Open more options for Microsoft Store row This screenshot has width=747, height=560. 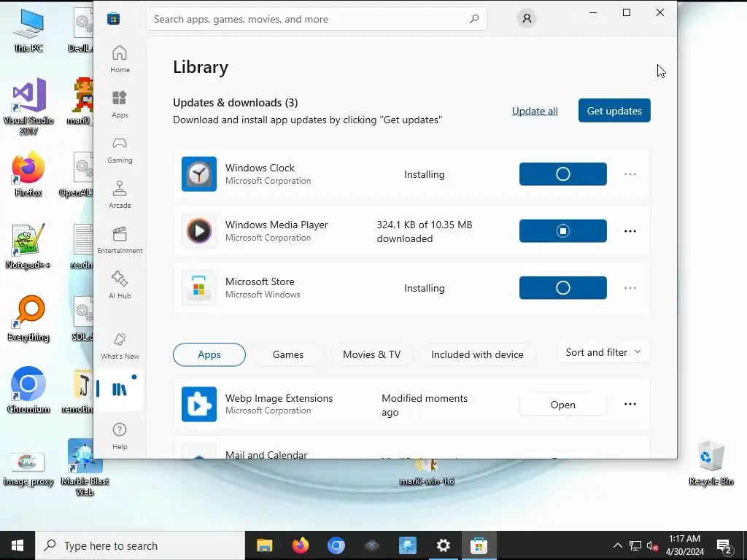(630, 288)
